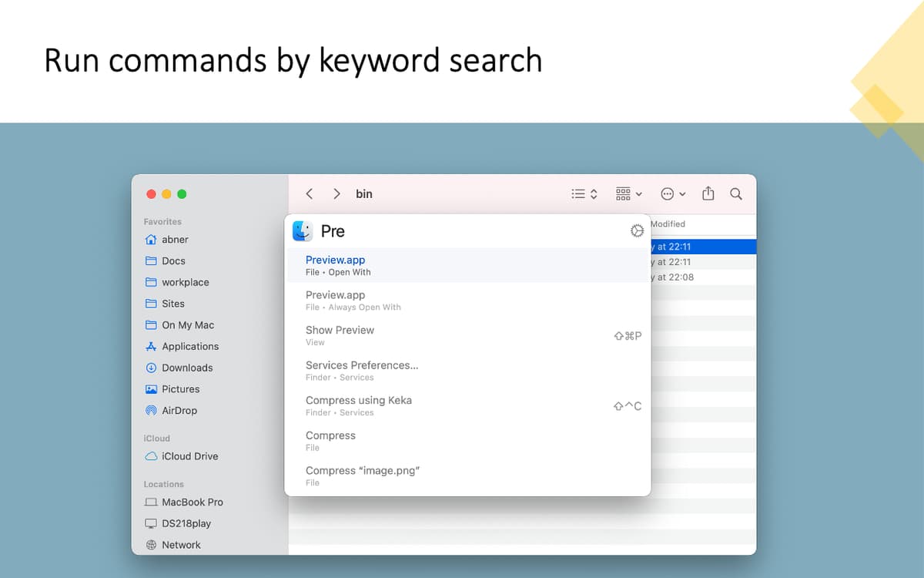Image resolution: width=924 pixels, height=578 pixels.
Task: Click the Search magnifier icon in the toolbar
Action: coord(735,193)
